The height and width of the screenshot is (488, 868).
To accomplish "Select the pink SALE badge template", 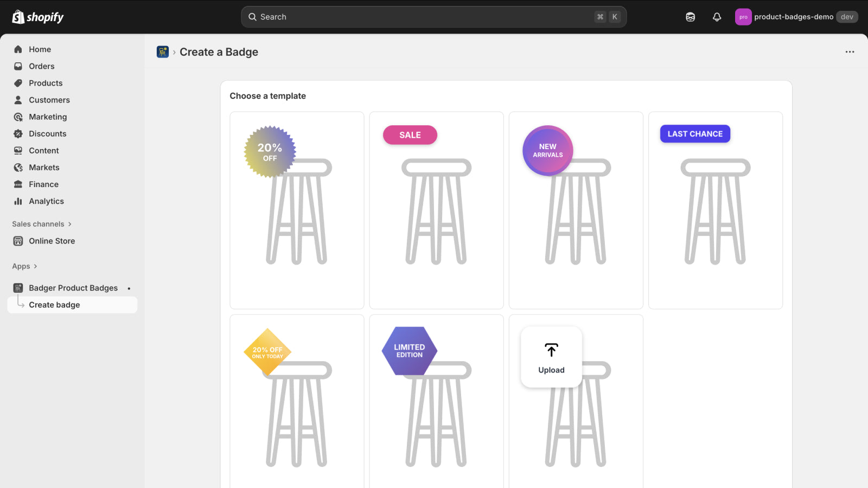I will coord(436,210).
